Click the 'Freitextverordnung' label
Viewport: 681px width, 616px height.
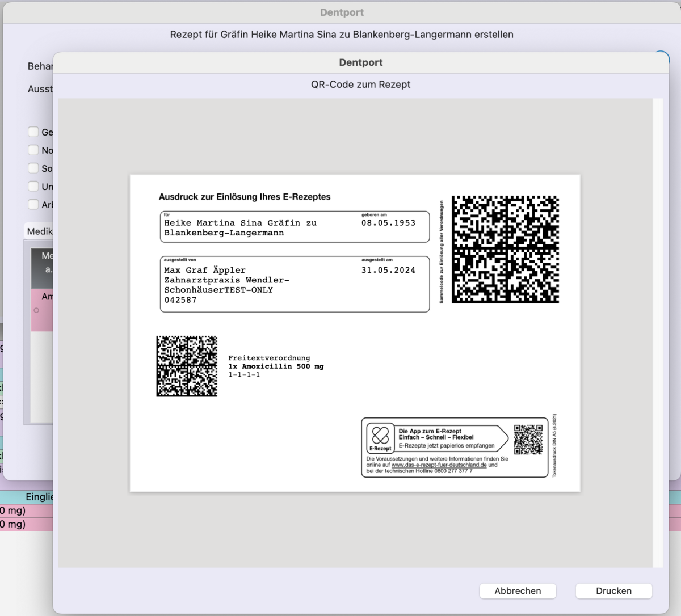pyautogui.click(x=269, y=358)
